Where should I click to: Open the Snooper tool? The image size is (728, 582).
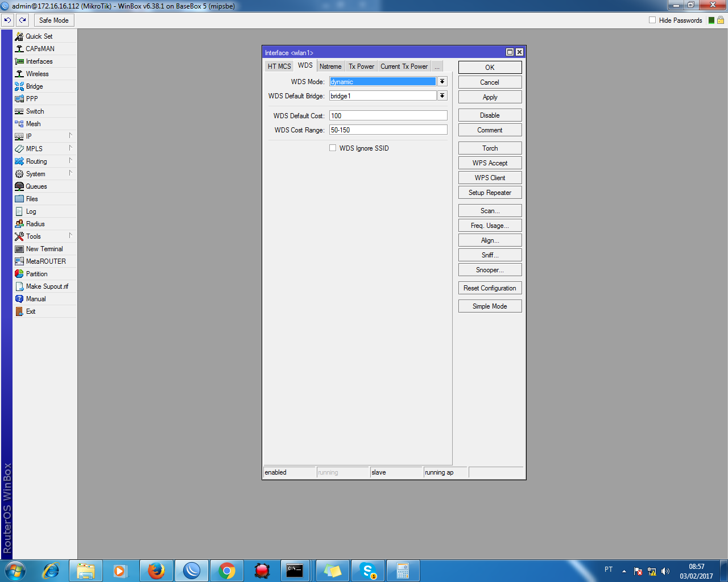pyautogui.click(x=490, y=270)
